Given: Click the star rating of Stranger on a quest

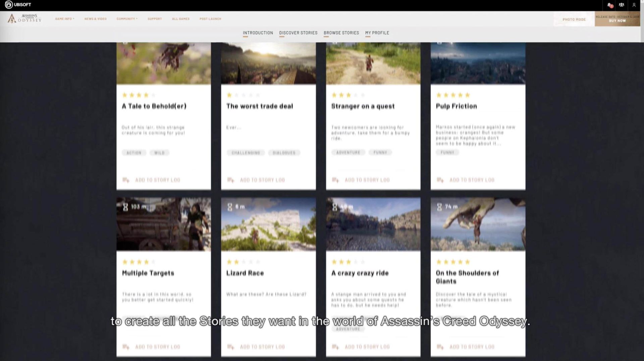Looking at the screenshot, I should (348, 95).
